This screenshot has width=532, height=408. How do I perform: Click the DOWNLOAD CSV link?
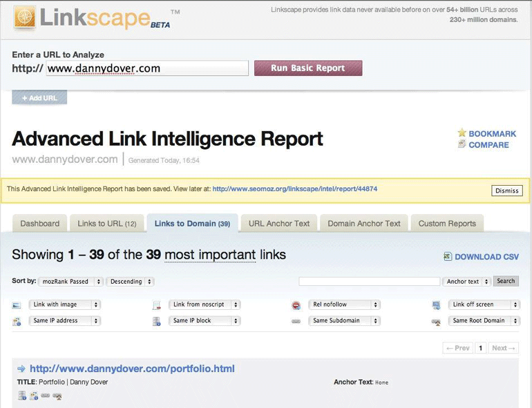[487, 257]
